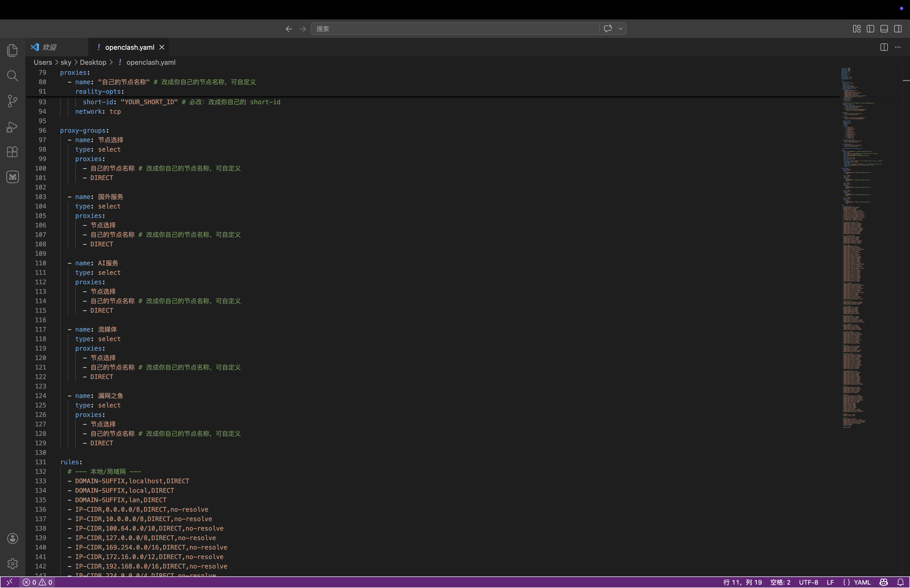Image resolution: width=910 pixels, height=588 pixels.
Task: Open the Extensions view
Action: pos(12,152)
